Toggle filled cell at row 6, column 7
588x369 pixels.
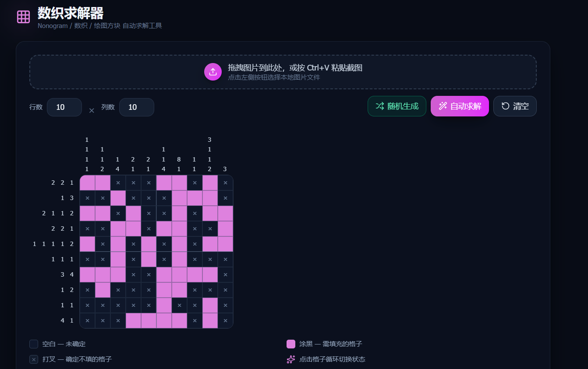pos(179,259)
